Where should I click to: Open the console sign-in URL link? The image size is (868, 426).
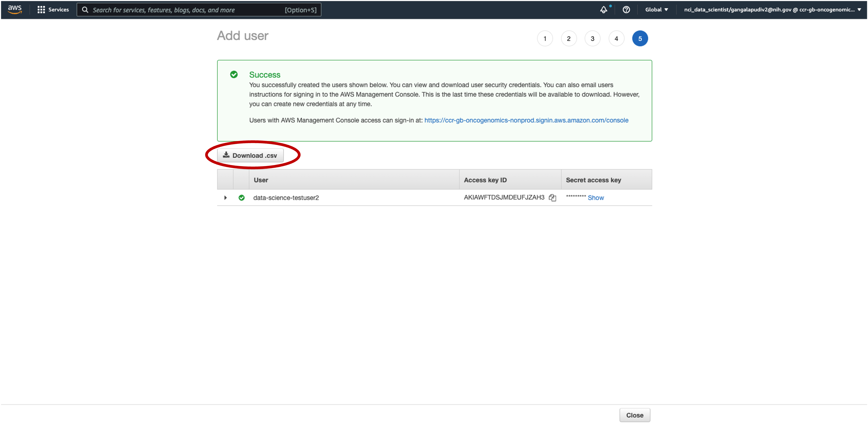pyautogui.click(x=526, y=120)
